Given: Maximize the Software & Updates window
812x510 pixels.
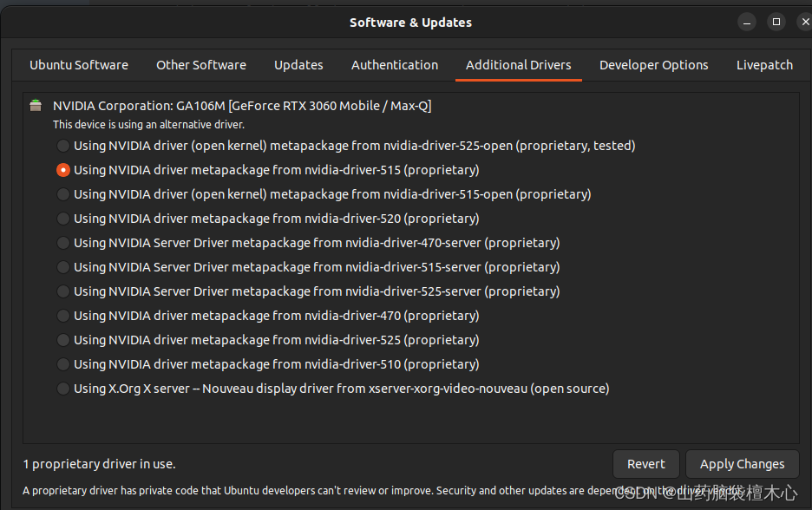Looking at the screenshot, I should (x=776, y=23).
